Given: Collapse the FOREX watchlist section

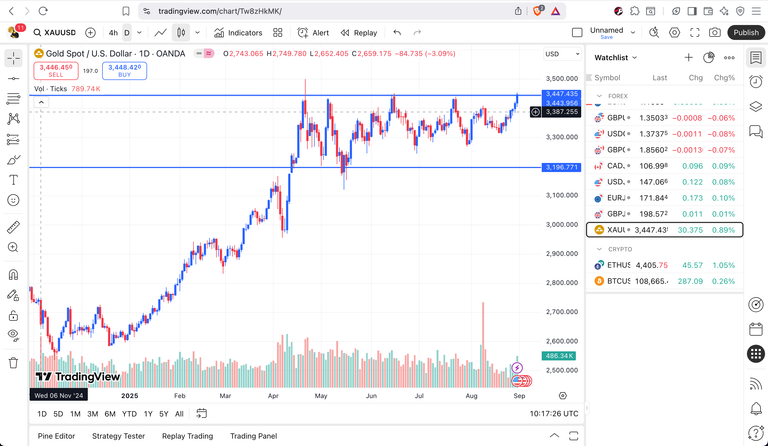Looking at the screenshot, I should point(599,96).
